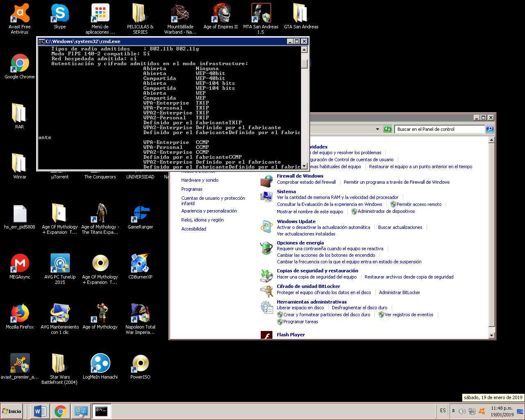Open the LogMeIn Hamachi desktop shortcut
Image resolution: width=525 pixels, height=420 pixels.
100,364
